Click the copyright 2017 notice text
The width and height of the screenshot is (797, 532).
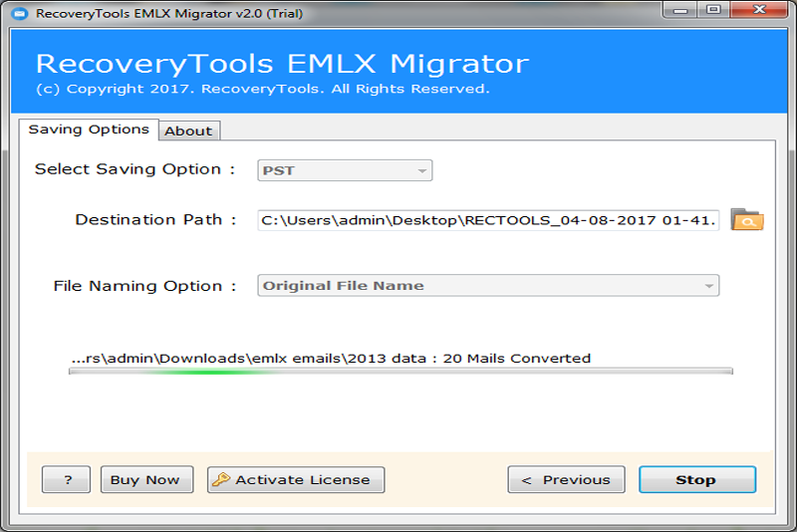262,89
